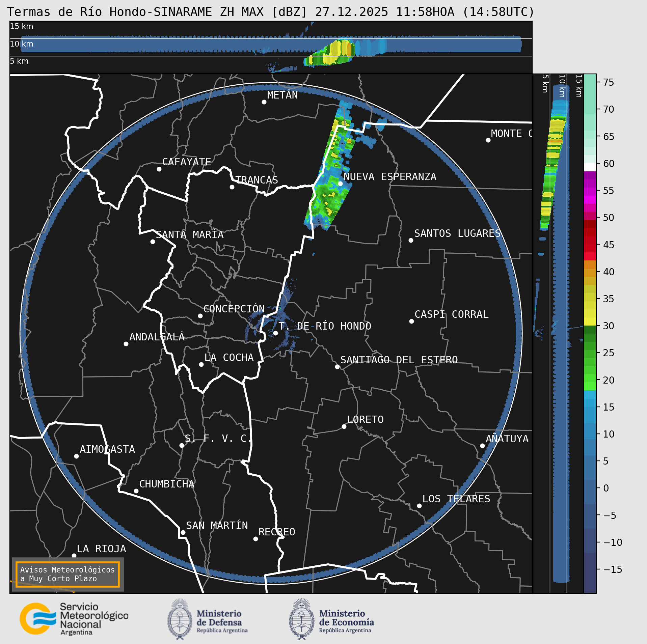Click the NUEVA ESPERANZA city label
Screen dimensions: 647x644
(x=390, y=177)
